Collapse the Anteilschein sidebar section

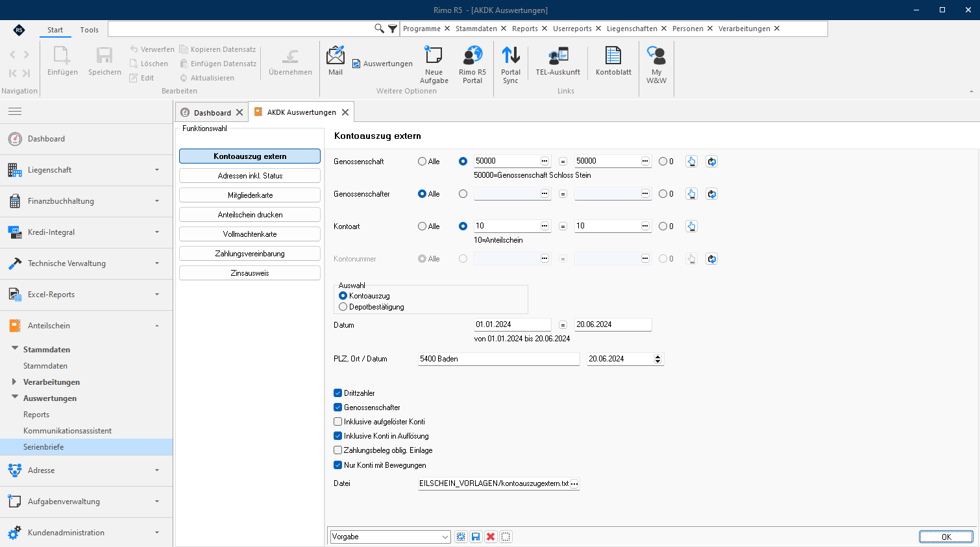[x=86, y=326]
